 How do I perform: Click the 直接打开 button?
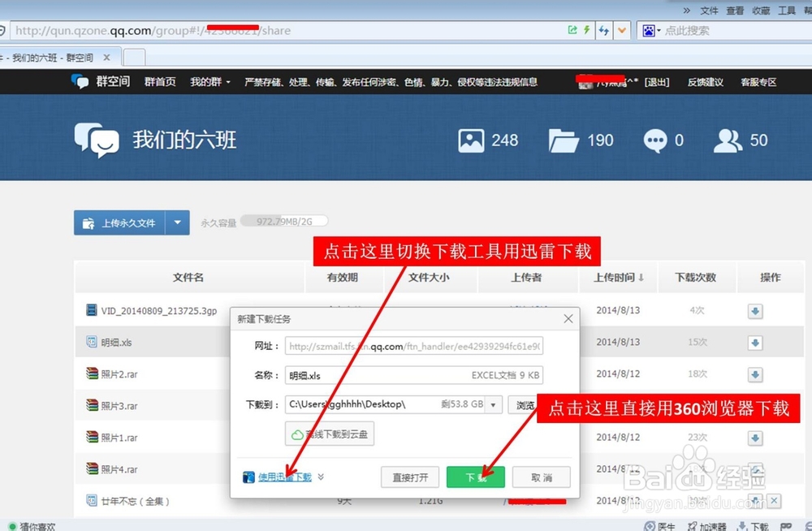click(x=409, y=477)
